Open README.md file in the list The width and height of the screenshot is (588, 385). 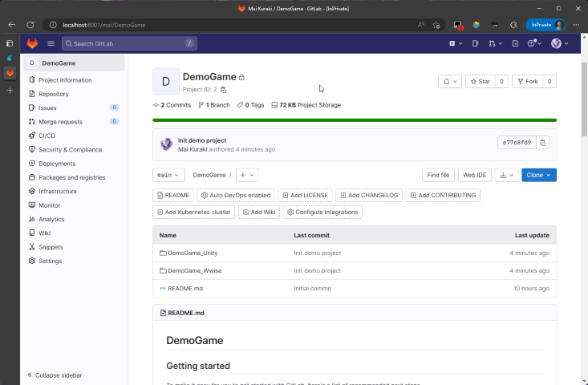(x=185, y=288)
